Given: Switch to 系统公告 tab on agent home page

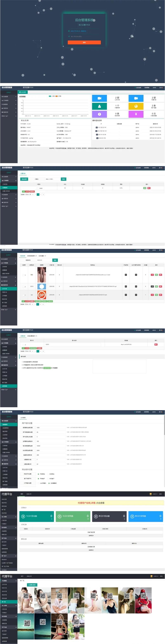Looking at the screenshot, I should tap(29, 494).
